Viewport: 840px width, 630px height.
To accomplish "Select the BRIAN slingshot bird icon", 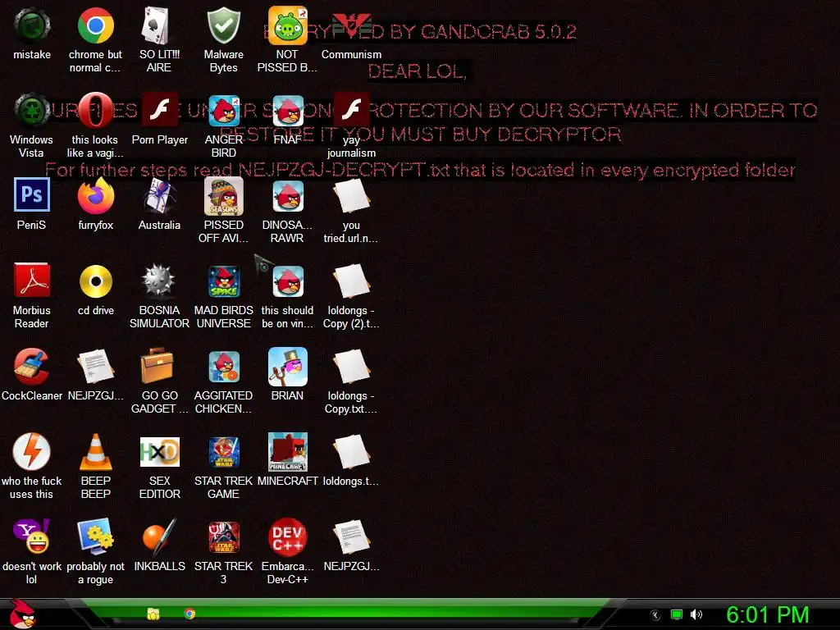I will [287, 367].
